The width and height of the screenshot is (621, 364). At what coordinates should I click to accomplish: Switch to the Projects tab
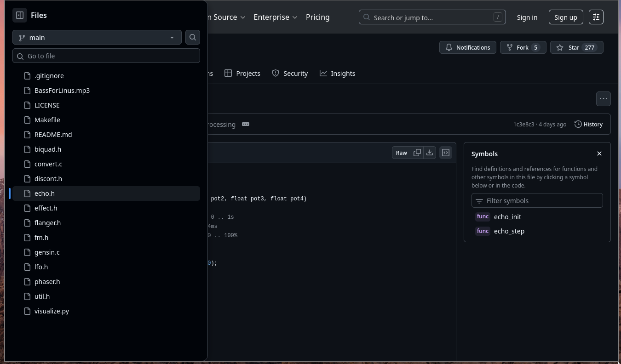tap(242, 74)
